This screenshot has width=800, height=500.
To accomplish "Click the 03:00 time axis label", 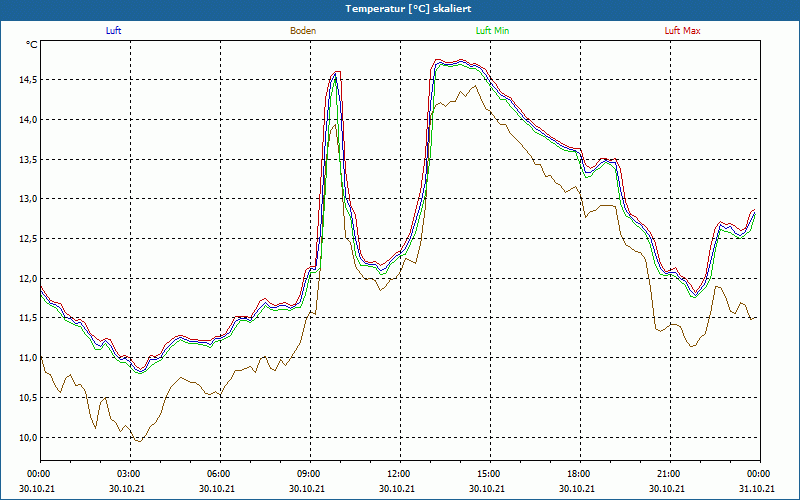I will pyautogui.click(x=131, y=474).
